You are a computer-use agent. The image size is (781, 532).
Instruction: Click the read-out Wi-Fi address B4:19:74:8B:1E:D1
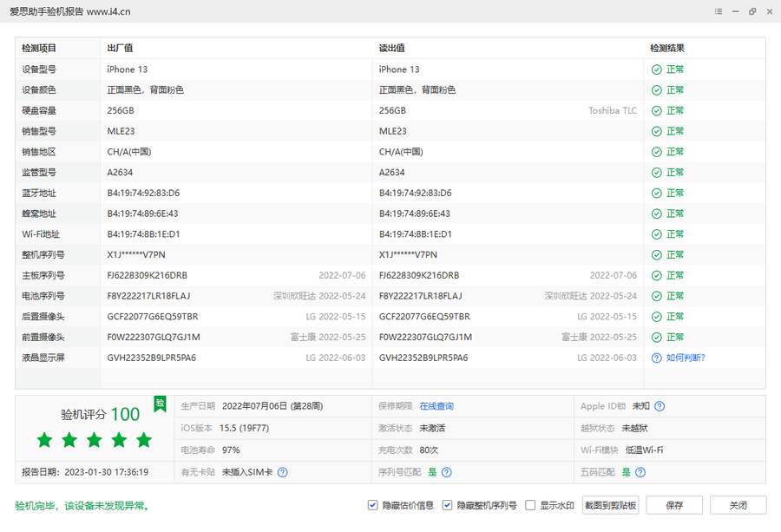point(416,234)
